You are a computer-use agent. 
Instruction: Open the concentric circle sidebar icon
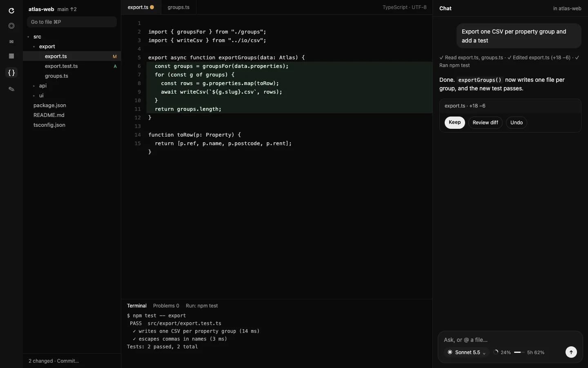[x=11, y=26]
